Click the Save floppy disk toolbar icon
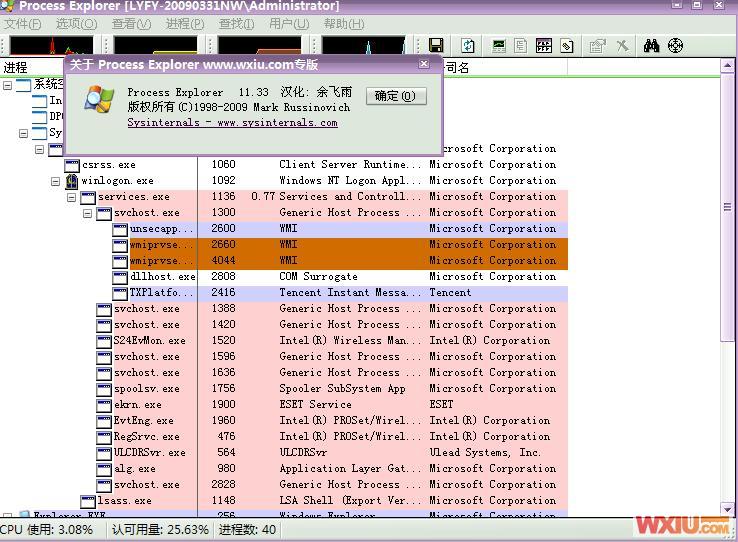This screenshot has width=738, height=542. pos(436,46)
